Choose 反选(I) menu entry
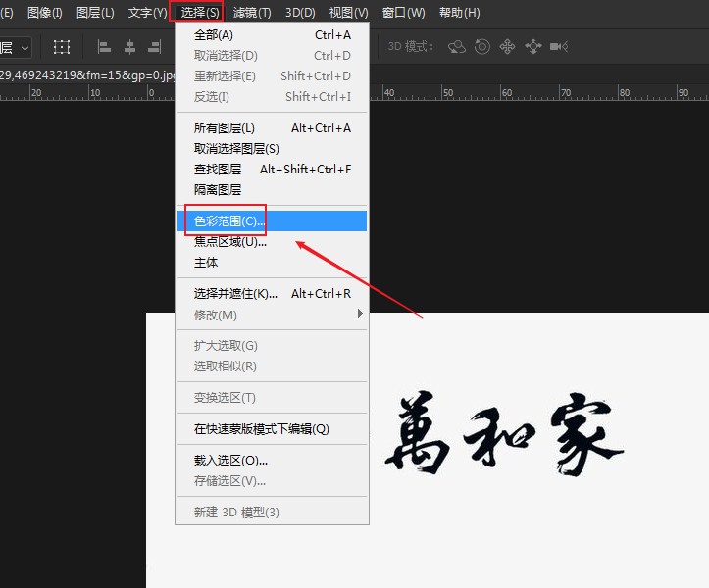 click(x=273, y=97)
